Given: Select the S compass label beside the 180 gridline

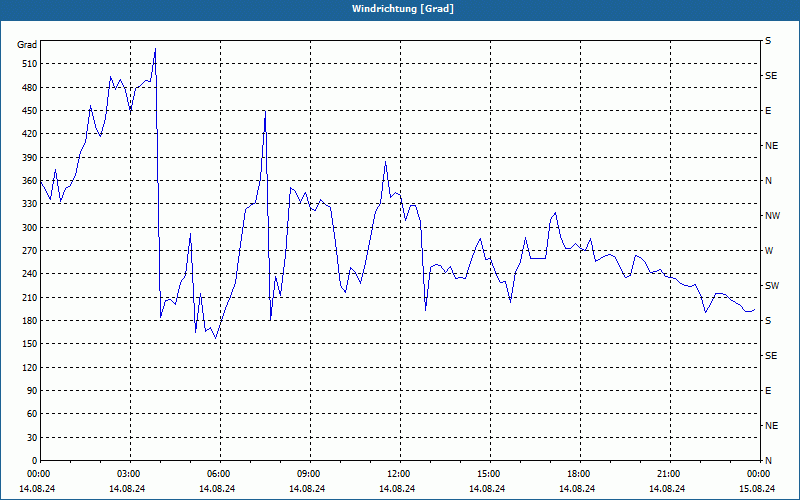Looking at the screenshot, I should coord(768,320).
